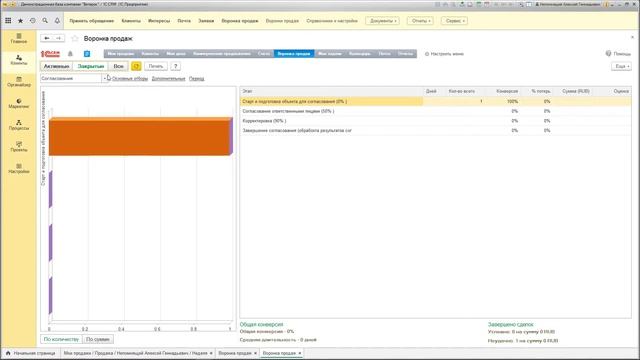
Task: Open Основные отборы link
Action: (130, 78)
